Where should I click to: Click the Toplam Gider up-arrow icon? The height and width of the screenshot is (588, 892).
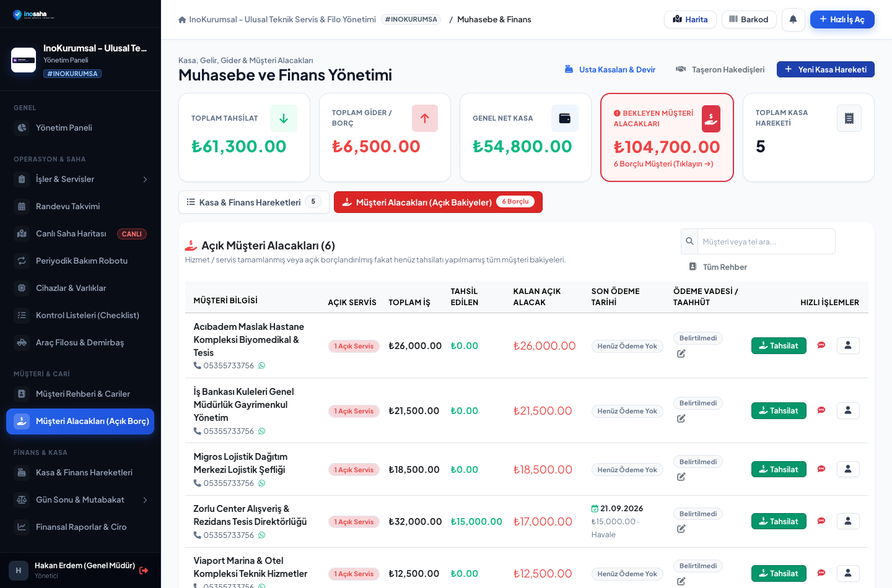pos(425,118)
